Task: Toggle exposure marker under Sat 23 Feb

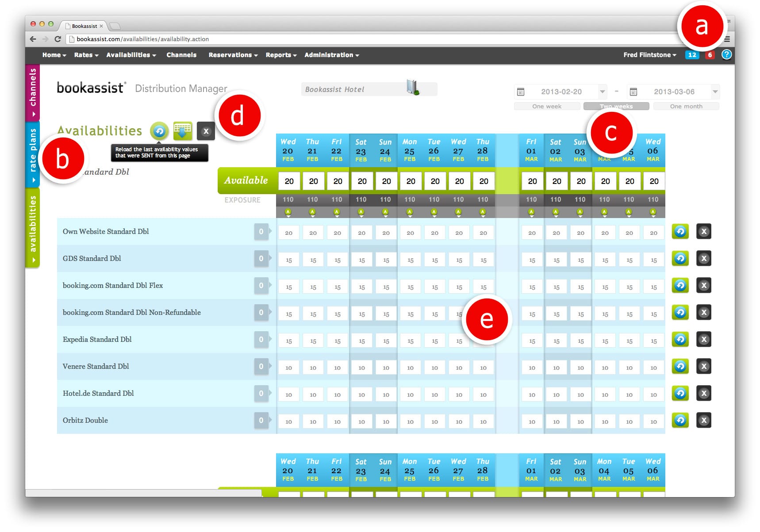Action: click(x=361, y=212)
